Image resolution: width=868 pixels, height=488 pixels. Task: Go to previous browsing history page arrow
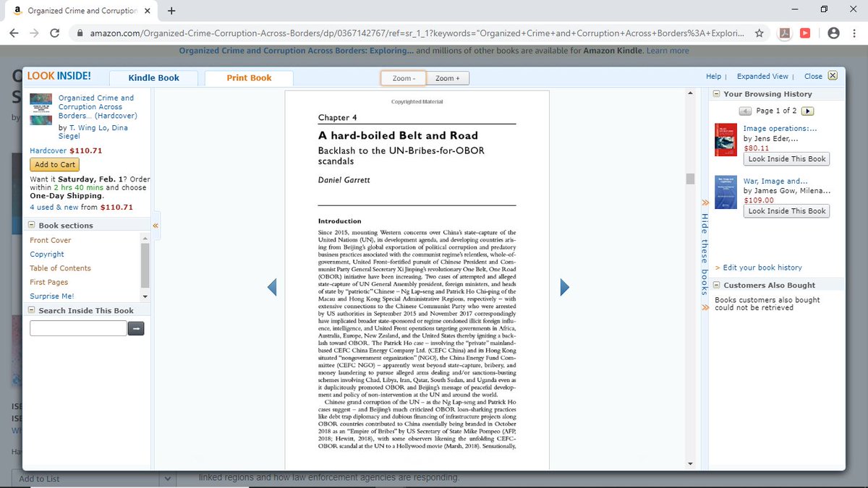(x=745, y=111)
